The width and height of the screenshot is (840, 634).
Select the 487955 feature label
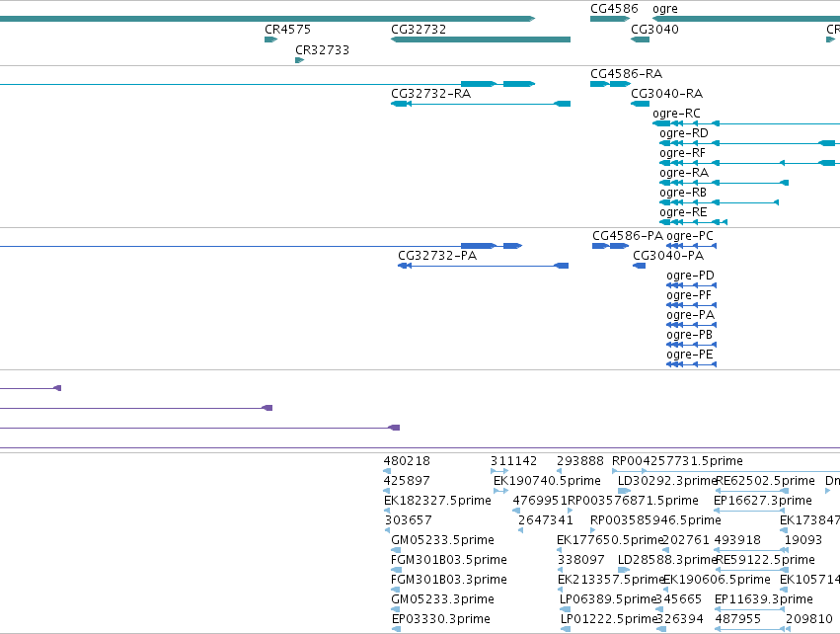pos(738,619)
